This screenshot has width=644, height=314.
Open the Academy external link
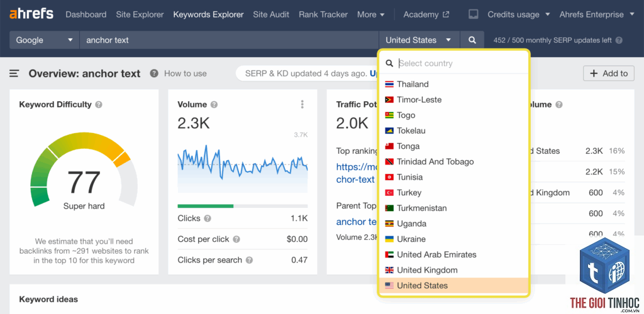[426, 14]
